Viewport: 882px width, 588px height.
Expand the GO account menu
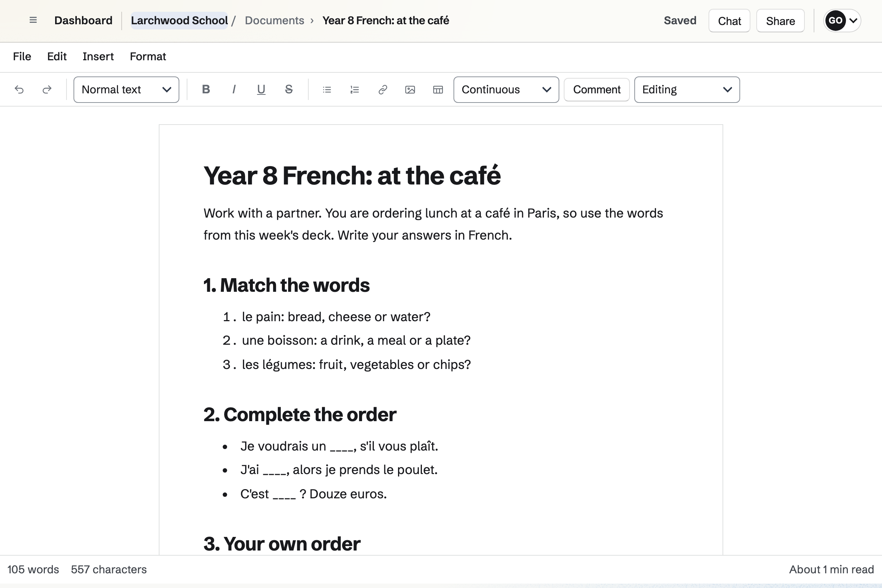tap(842, 21)
